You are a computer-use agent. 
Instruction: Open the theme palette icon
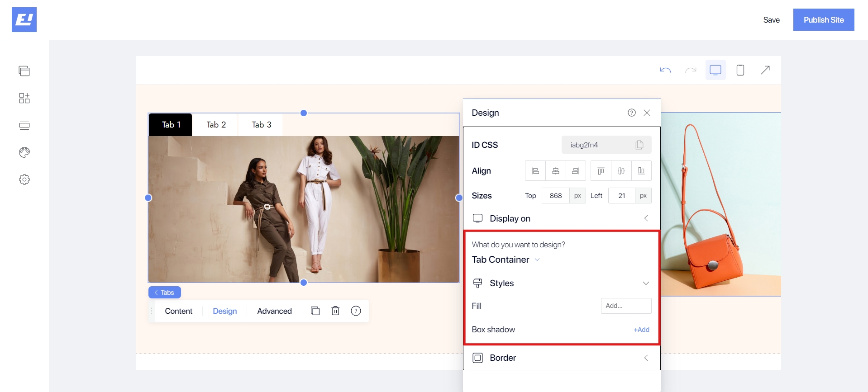[x=24, y=152]
